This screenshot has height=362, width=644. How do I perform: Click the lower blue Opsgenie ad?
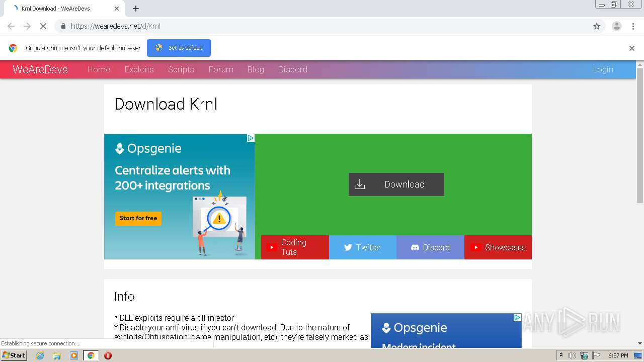tap(446, 331)
